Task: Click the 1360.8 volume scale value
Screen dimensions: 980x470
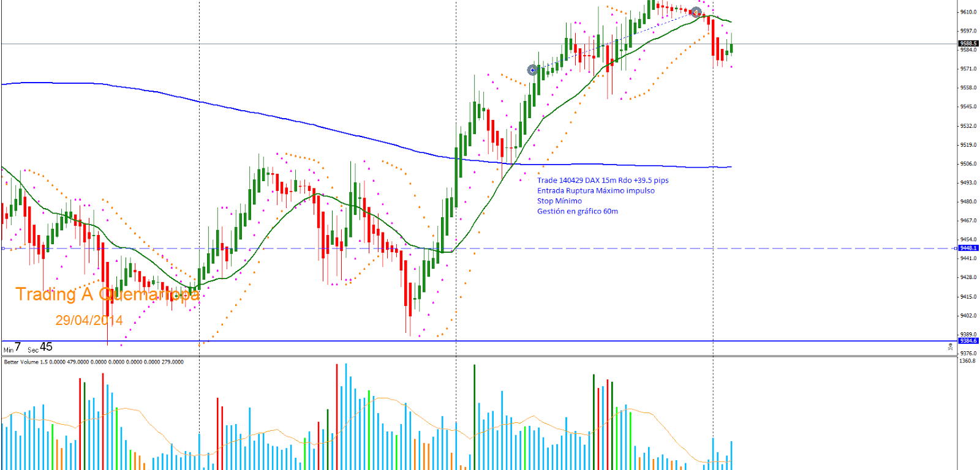Action: (968, 361)
